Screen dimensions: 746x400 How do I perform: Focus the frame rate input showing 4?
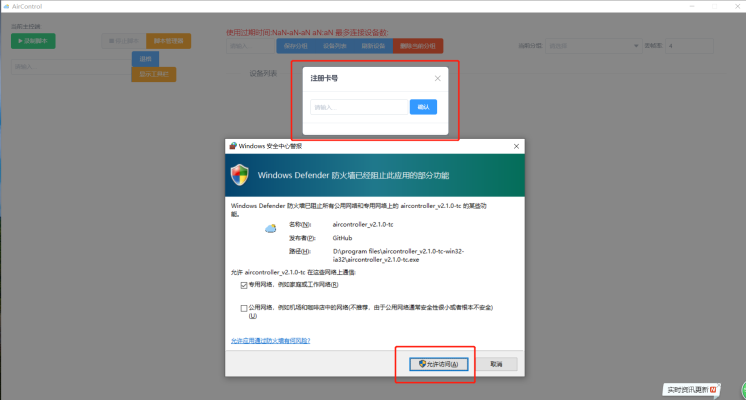click(689, 46)
